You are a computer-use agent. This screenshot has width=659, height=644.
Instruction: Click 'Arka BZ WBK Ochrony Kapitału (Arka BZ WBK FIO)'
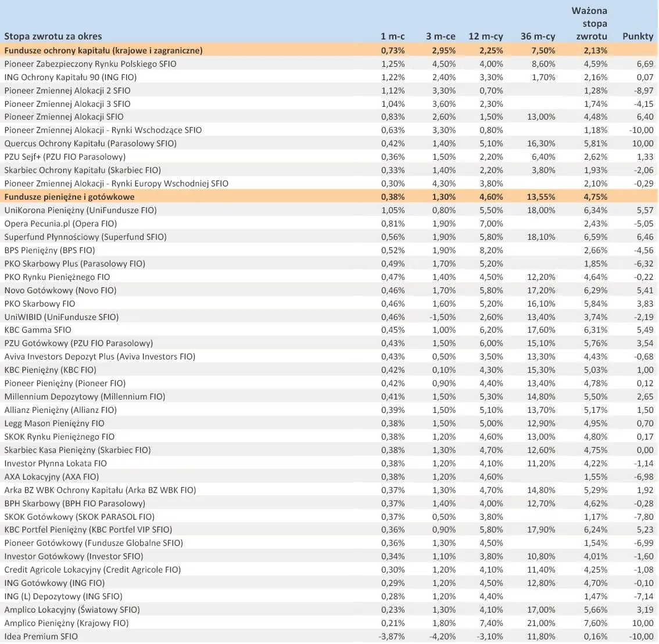click(100, 490)
